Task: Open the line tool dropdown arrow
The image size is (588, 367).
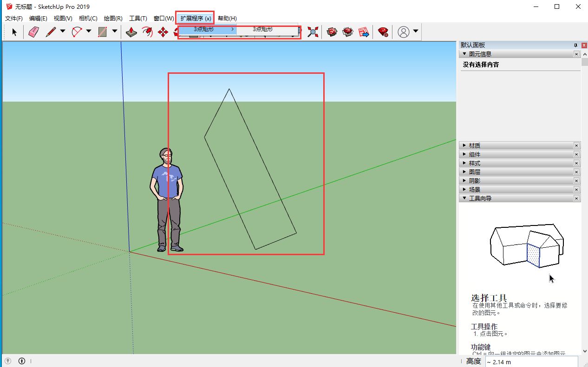Action: [x=62, y=32]
